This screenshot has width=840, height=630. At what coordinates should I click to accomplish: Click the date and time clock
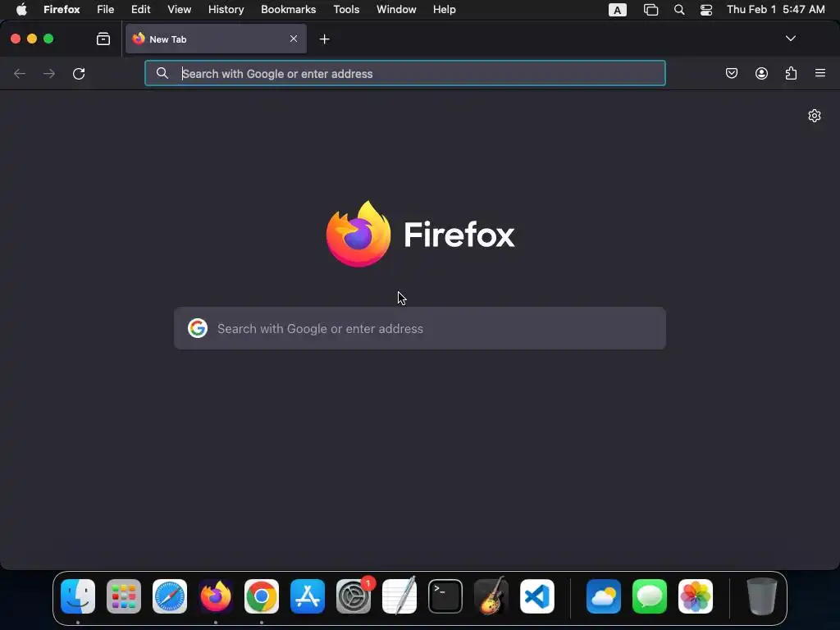pos(776,10)
